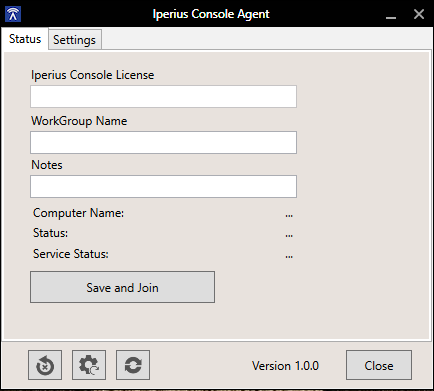Screen dimensions: 434x391
Task: Close window using title bar X
Action: click(x=419, y=14)
